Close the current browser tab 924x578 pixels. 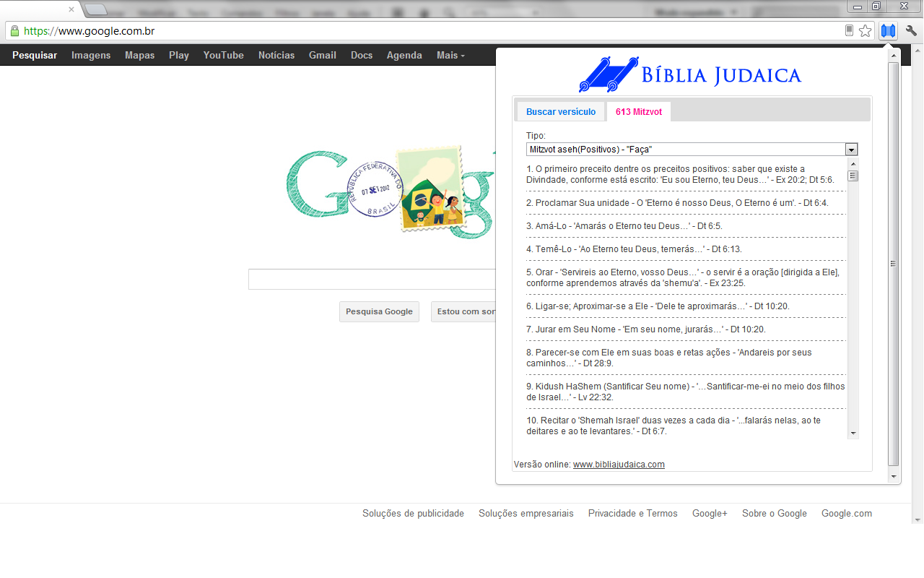point(71,9)
